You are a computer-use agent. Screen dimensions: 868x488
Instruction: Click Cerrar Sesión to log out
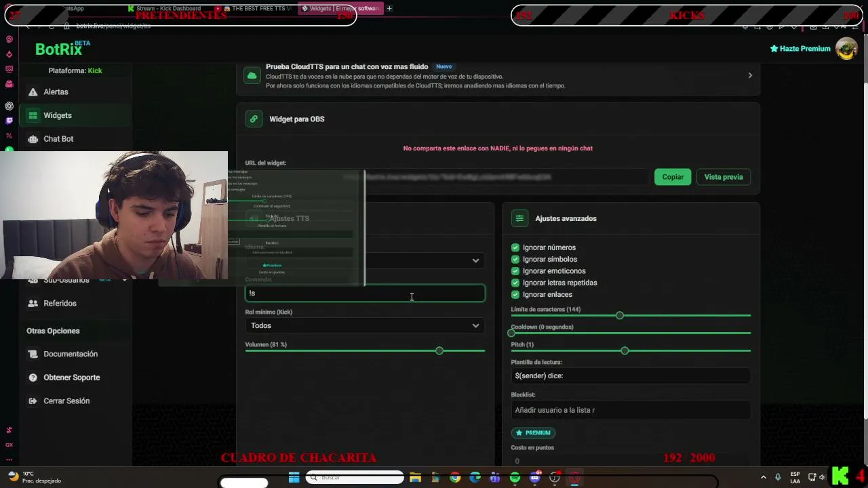[x=75, y=401]
